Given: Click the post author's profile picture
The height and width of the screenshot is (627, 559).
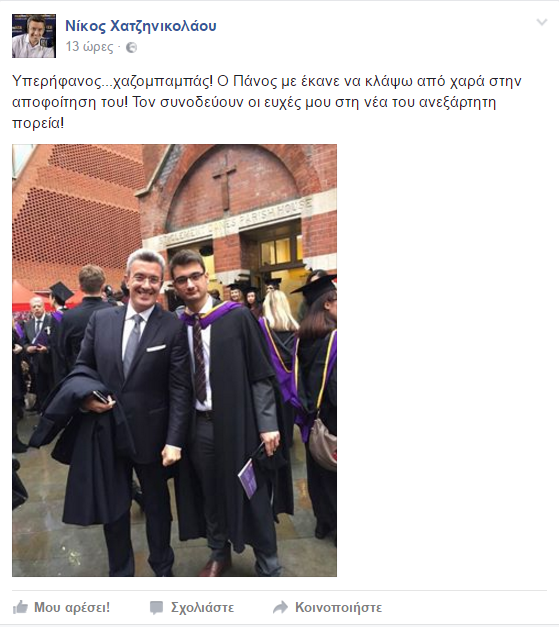Looking at the screenshot, I should (34, 36).
